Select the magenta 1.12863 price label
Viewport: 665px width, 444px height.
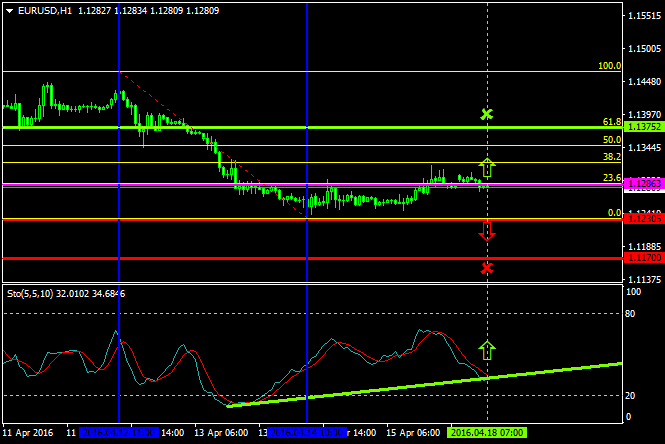point(640,184)
